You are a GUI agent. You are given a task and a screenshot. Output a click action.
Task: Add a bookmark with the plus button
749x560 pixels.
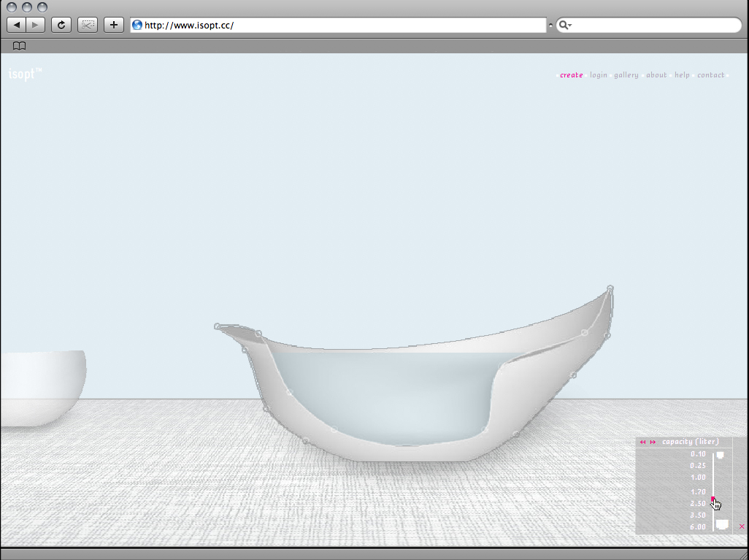coord(114,25)
